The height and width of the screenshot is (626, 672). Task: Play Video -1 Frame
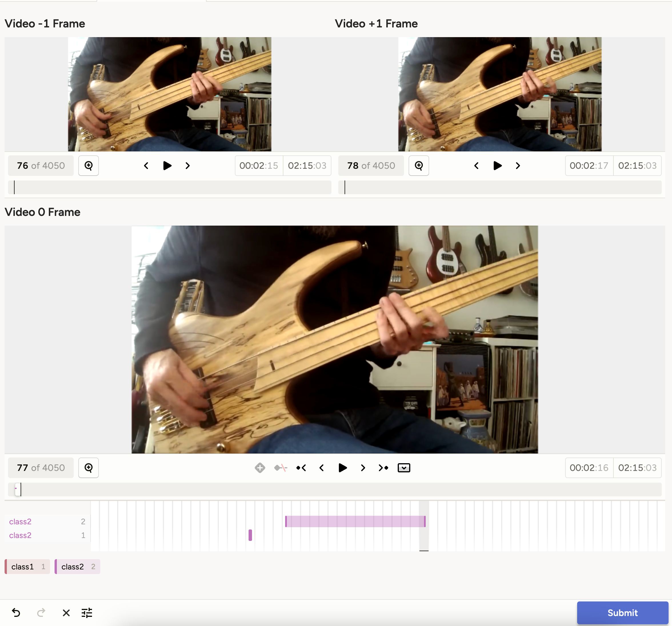167,165
